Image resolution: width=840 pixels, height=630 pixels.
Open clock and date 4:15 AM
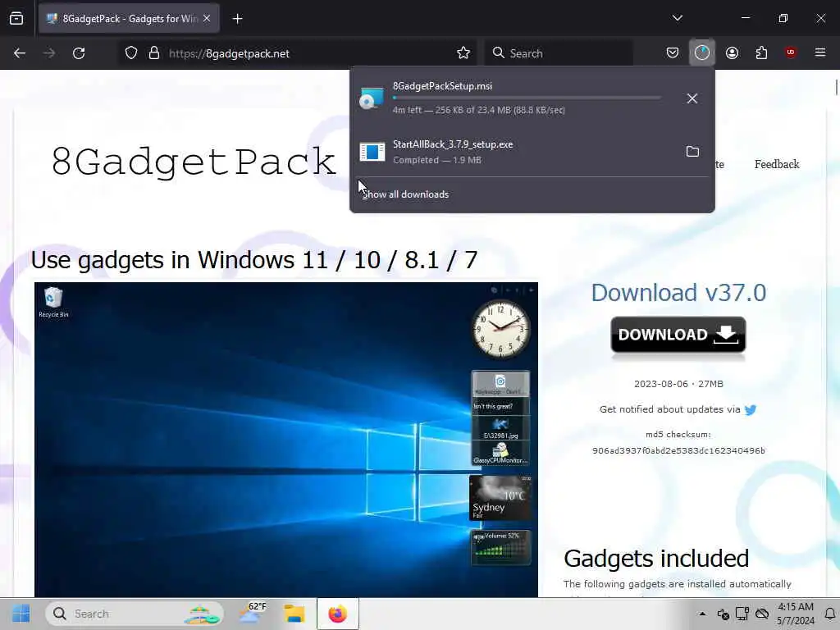pyautogui.click(x=796, y=614)
